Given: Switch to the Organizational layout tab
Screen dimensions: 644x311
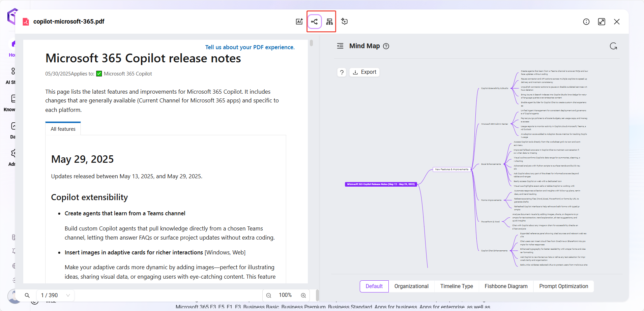Looking at the screenshot, I should click(x=411, y=286).
